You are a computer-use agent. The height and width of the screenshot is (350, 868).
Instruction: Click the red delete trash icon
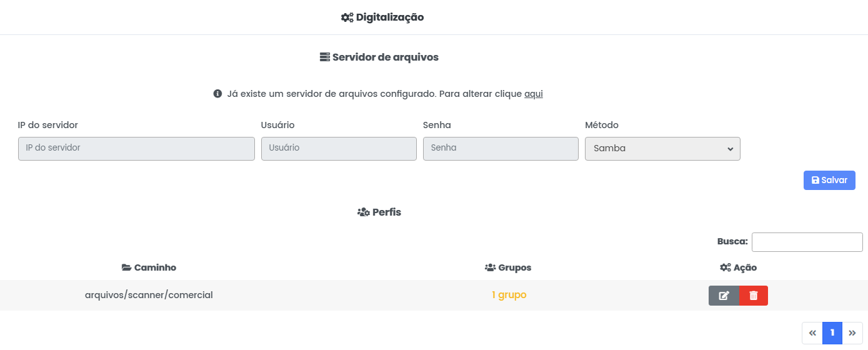tap(753, 296)
